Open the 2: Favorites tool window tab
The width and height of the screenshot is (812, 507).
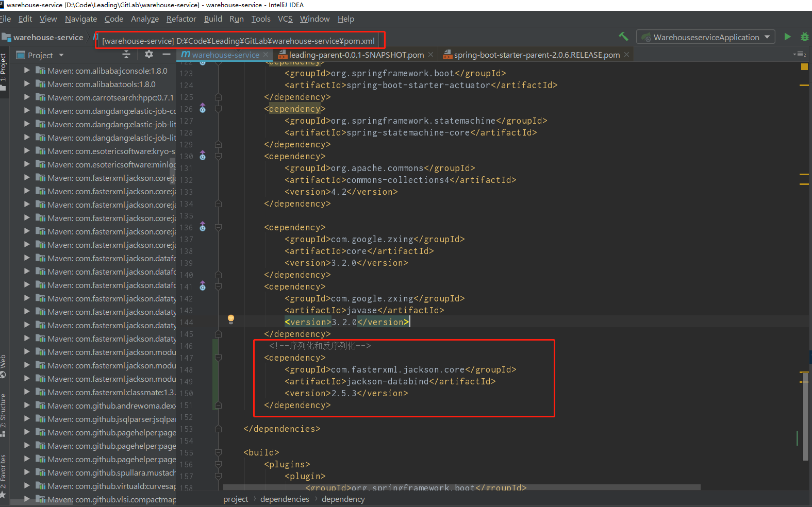pyautogui.click(x=4, y=476)
